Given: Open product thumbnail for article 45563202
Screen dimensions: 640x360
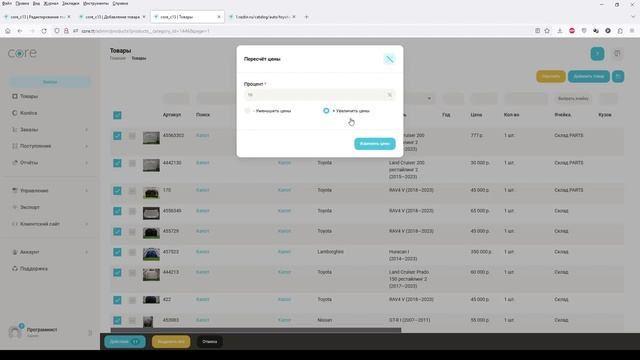Looking at the screenshot, I should (x=151, y=138).
